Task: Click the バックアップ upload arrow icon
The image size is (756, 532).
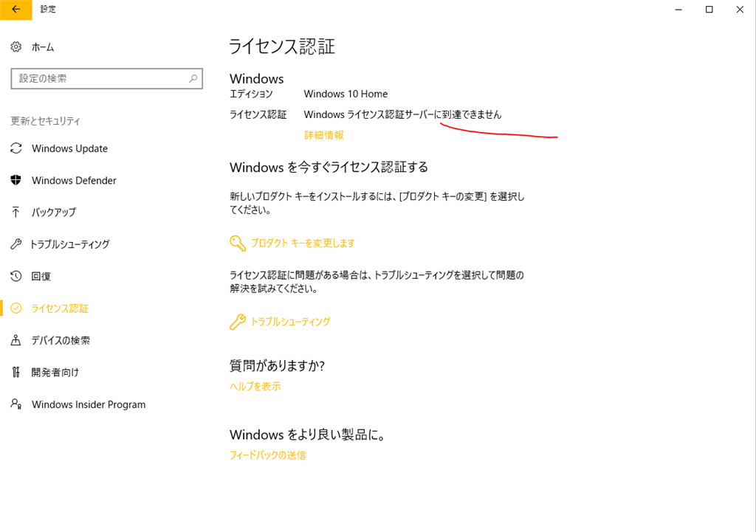Action: click(16, 212)
